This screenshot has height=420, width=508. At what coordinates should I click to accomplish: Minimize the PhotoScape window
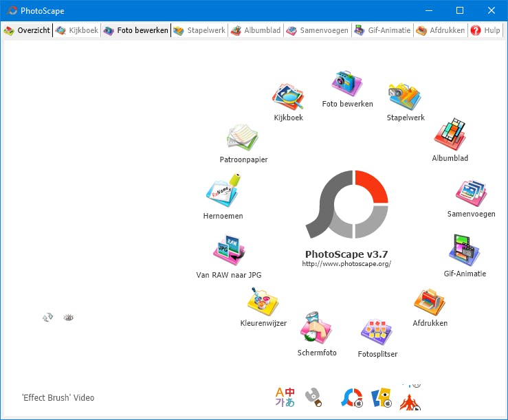429,10
